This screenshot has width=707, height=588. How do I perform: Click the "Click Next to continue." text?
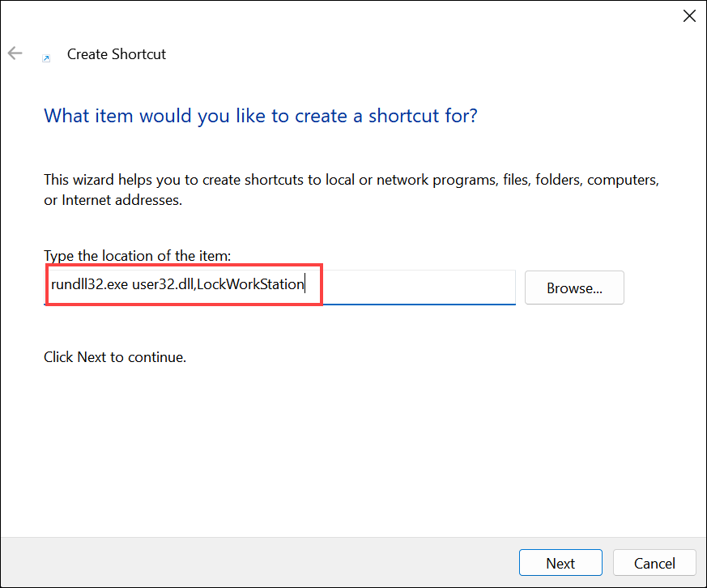[x=115, y=356]
